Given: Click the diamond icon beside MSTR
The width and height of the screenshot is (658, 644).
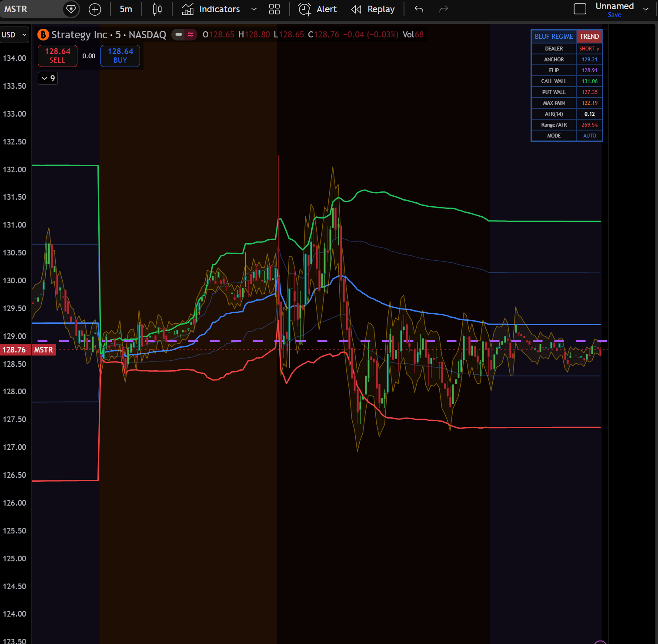Looking at the screenshot, I should point(71,9).
